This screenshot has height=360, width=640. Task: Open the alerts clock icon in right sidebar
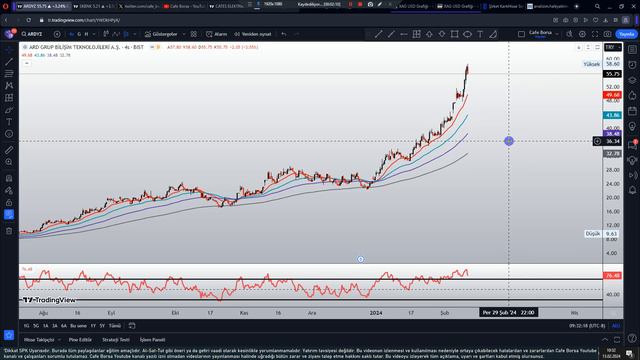[x=632, y=64]
